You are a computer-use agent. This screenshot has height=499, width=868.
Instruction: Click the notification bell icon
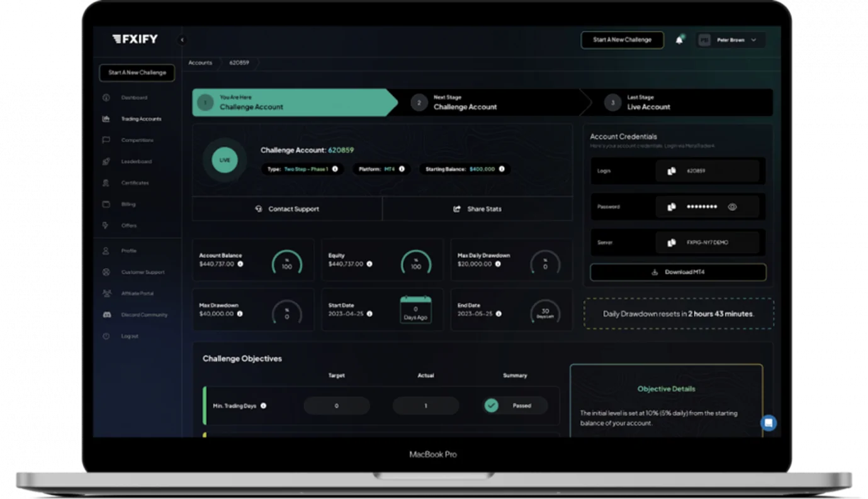679,40
